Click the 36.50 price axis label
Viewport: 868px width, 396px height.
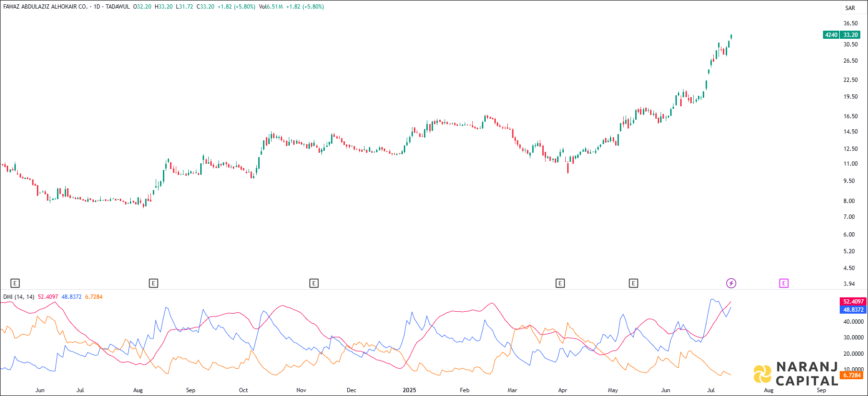point(851,23)
